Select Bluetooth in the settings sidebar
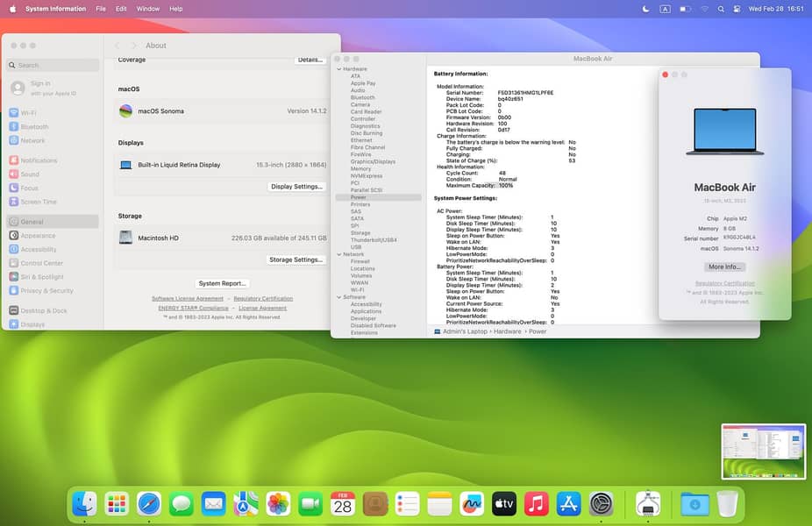This screenshot has height=526, width=812. (33, 127)
